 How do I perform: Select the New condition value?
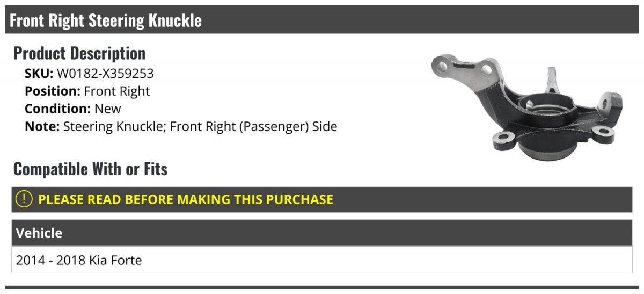coord(108,109)
